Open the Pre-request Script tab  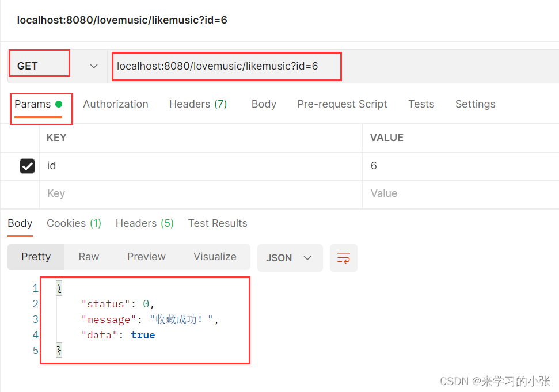tap(342, 104)
